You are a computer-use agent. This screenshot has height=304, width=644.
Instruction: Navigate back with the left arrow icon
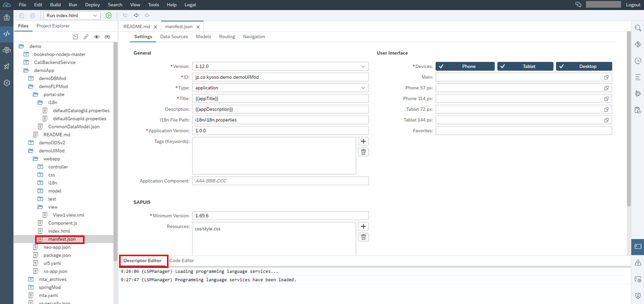pos(136,16)
